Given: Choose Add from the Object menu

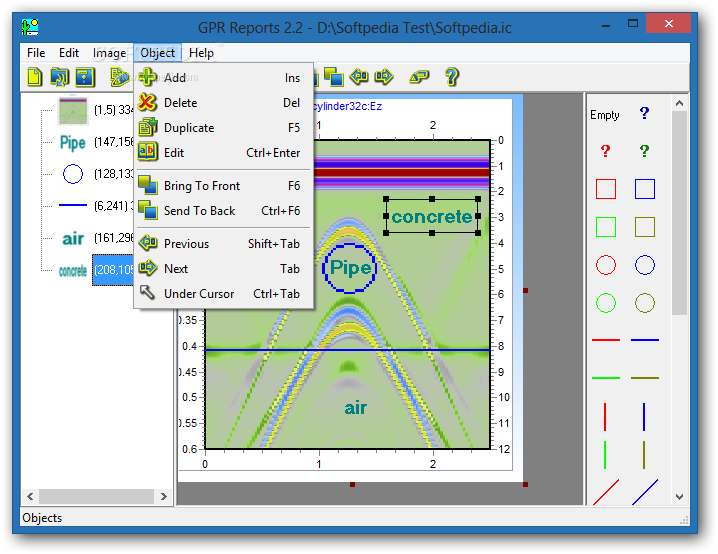Looking at the screenshot, I should coord(223,78).
